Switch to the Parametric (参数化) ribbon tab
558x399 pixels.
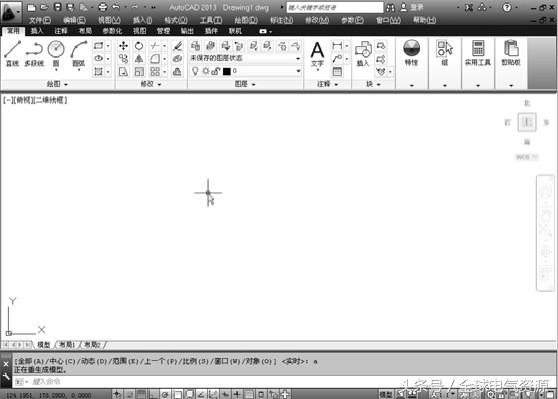point(112,31)
